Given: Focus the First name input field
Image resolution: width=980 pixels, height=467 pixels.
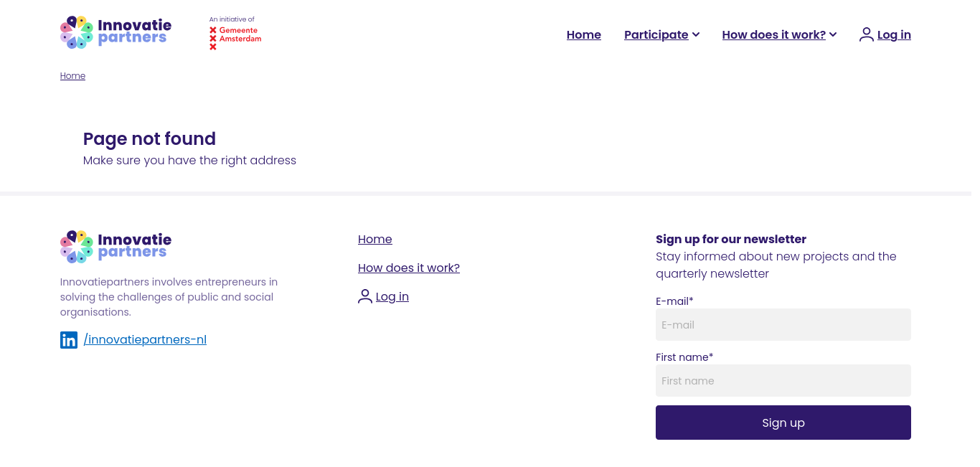Looking at the screenshot, I should (783, 381).
